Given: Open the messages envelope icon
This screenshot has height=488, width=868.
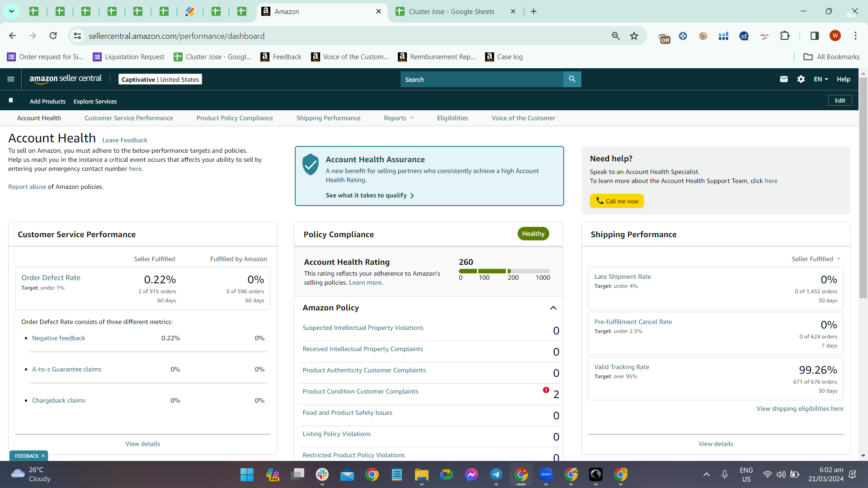Looking at the screenshot, I should coord(784,79).
